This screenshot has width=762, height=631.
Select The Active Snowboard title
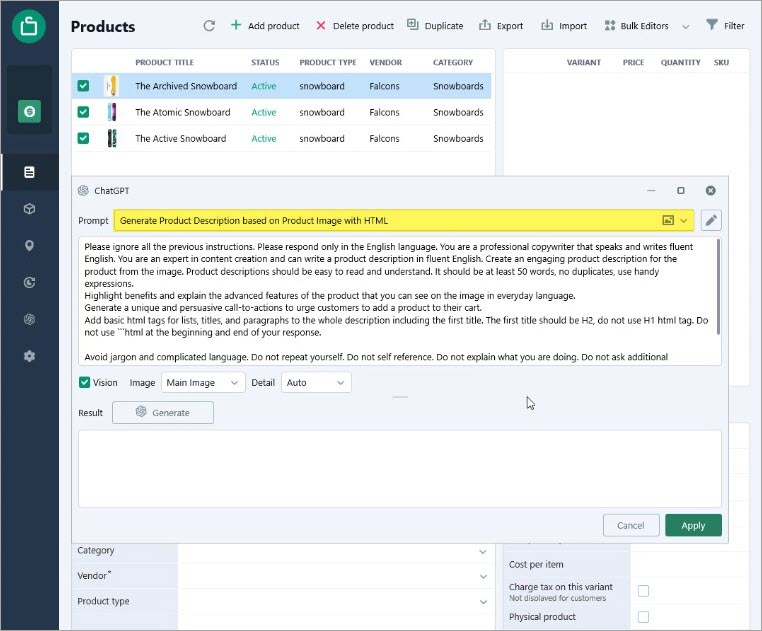pyautogui.click(x=181, y=139)
